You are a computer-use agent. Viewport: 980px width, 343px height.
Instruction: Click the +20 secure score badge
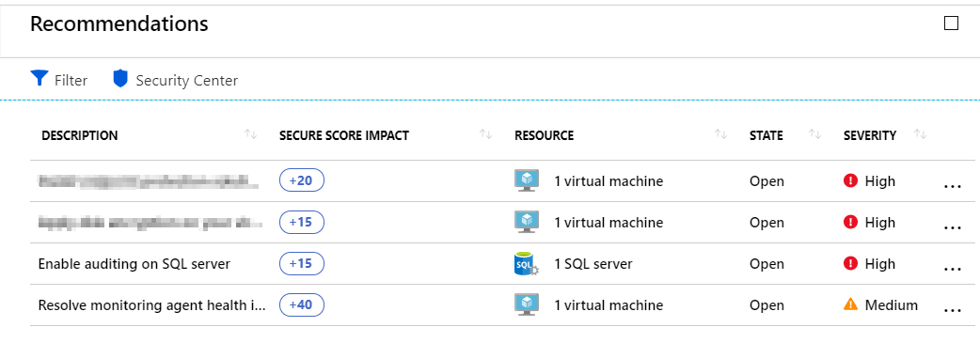coord(301,181)
